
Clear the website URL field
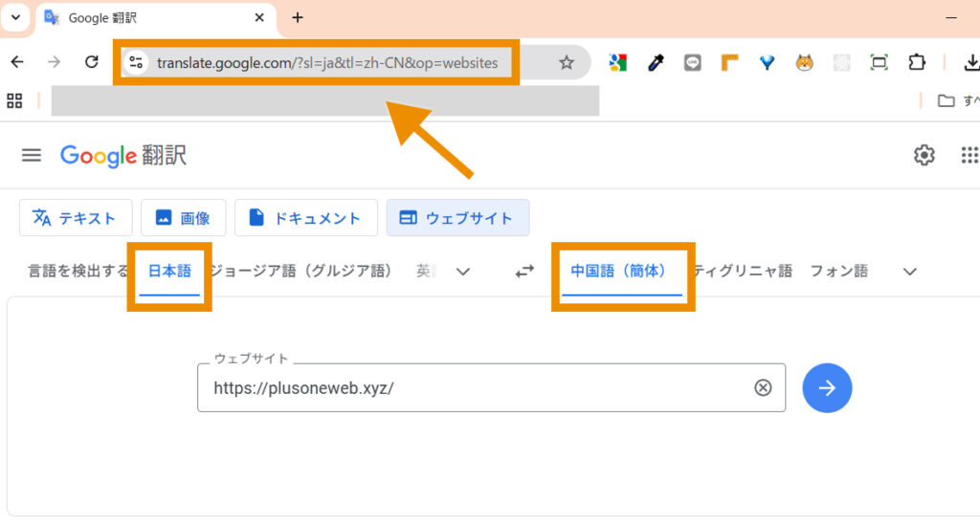tap(763, 387)
